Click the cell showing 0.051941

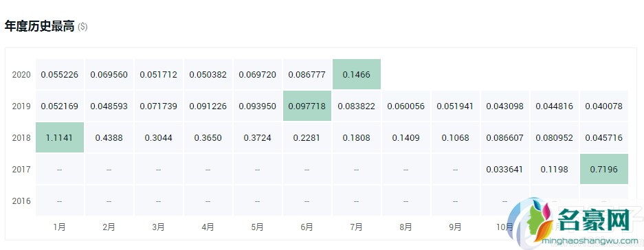pos(456,106)
